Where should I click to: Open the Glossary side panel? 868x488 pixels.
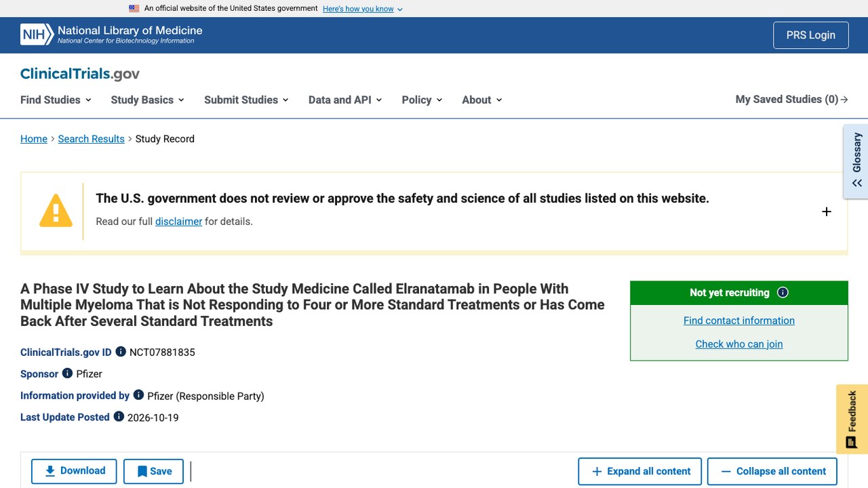tap(856, 161)
